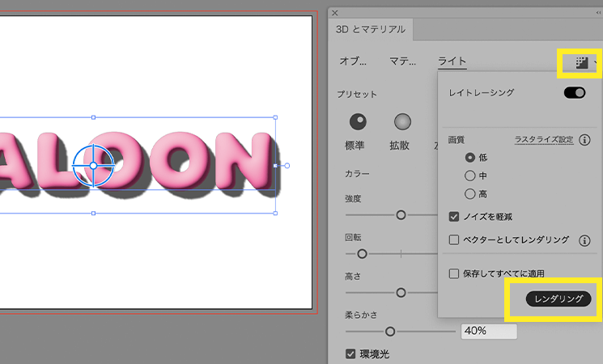Viewport: 603px width, 364px height.
Task: Click the 40% softness input field
Action: [x=489, y=332]
